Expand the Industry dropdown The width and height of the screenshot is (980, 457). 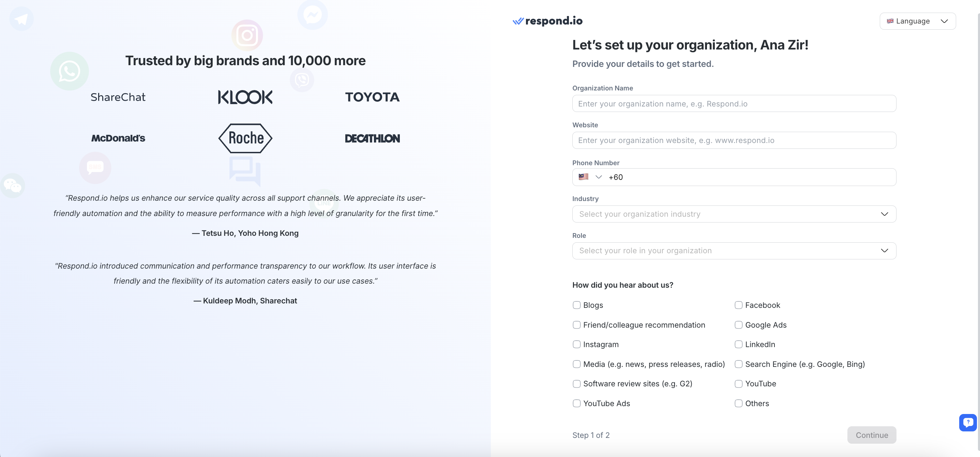734,214
